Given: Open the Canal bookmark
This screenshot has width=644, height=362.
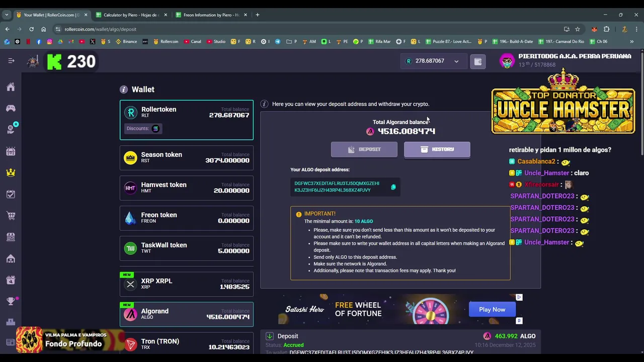Looking at the screenshot, I should 192,41.
